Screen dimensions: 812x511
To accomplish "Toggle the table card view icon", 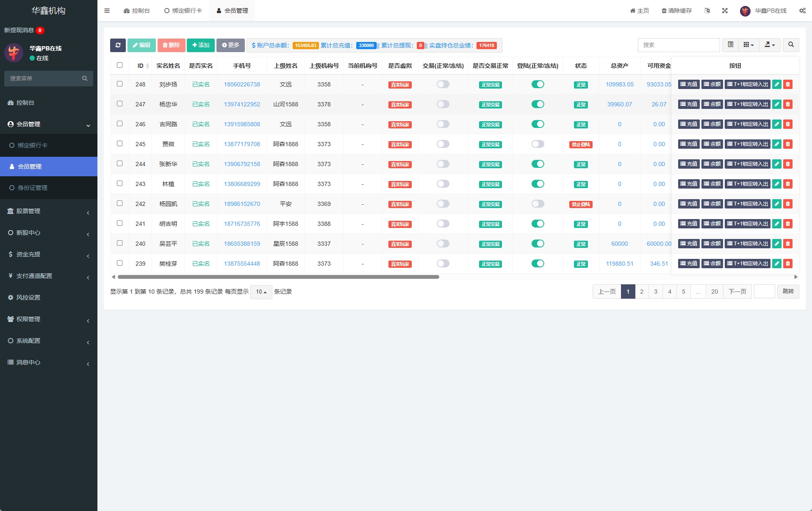I will (730, 45).
